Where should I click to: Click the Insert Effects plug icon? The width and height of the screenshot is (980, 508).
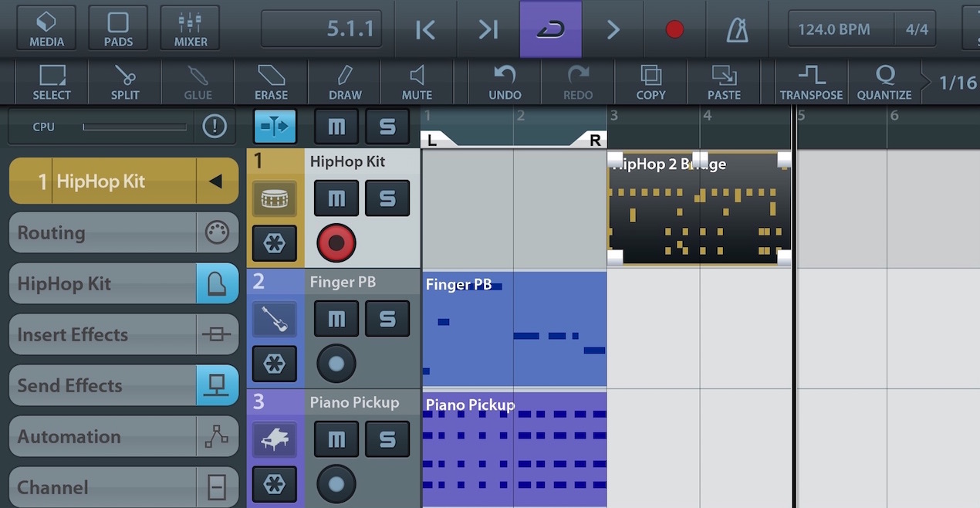point(217,334)
